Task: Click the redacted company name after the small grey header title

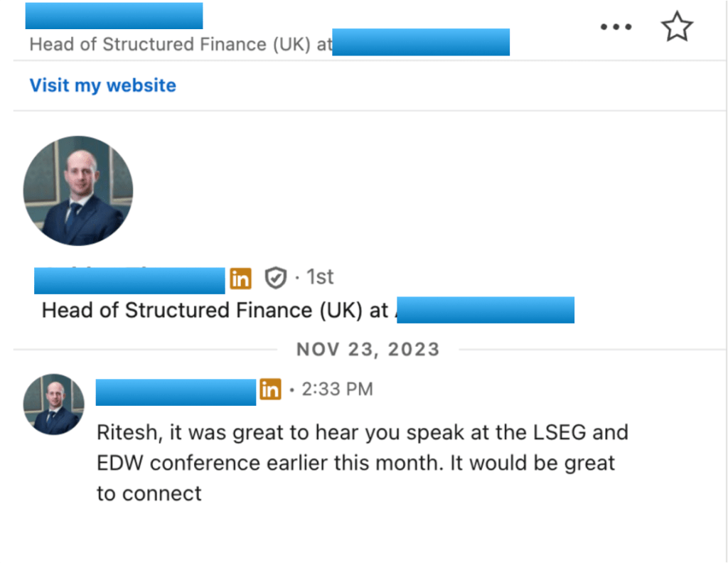Action: point(421,43)
